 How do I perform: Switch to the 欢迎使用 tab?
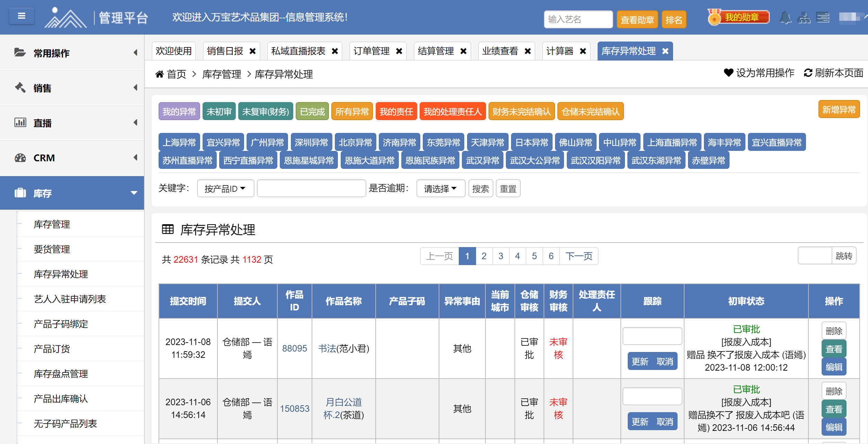pos(174,51)
